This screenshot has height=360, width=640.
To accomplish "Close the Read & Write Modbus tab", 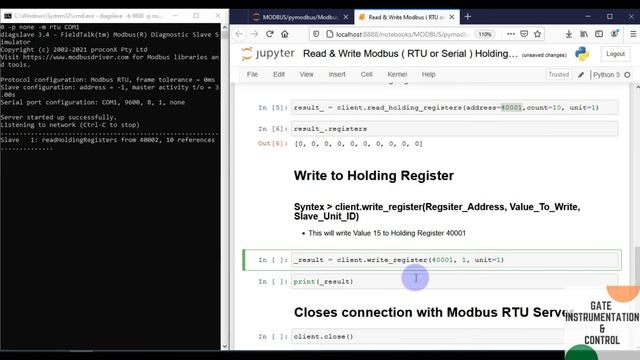I will tap(452, 17).
